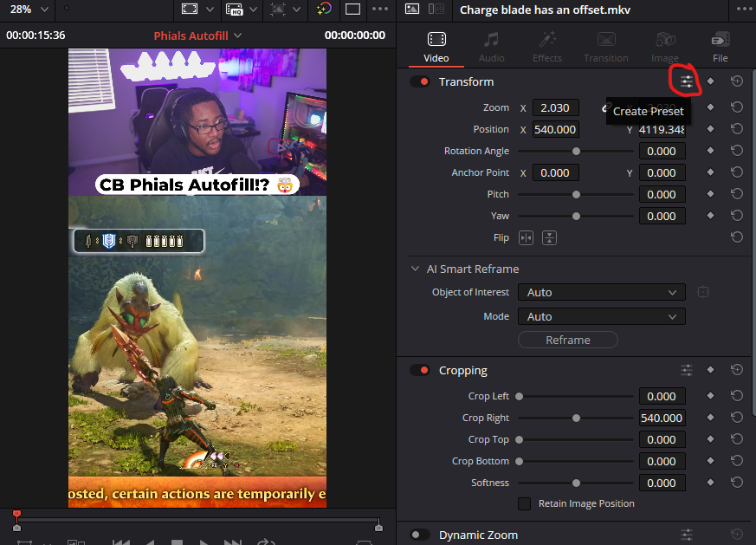Add keyframe for entire Transform section
Image resolution: width=756 pixels, height=545 pixels.
pos(710,81)
